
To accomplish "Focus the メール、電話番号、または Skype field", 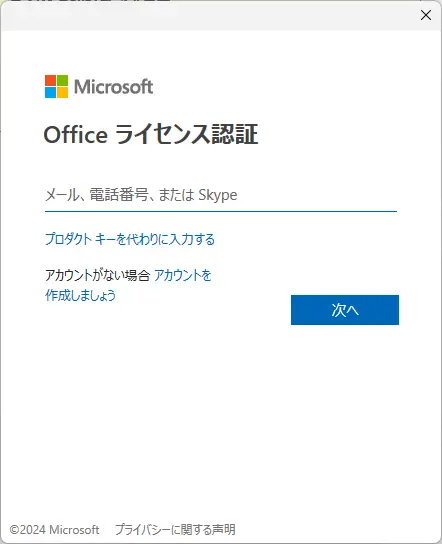I will pyautogui.click(x=221, y=195).
